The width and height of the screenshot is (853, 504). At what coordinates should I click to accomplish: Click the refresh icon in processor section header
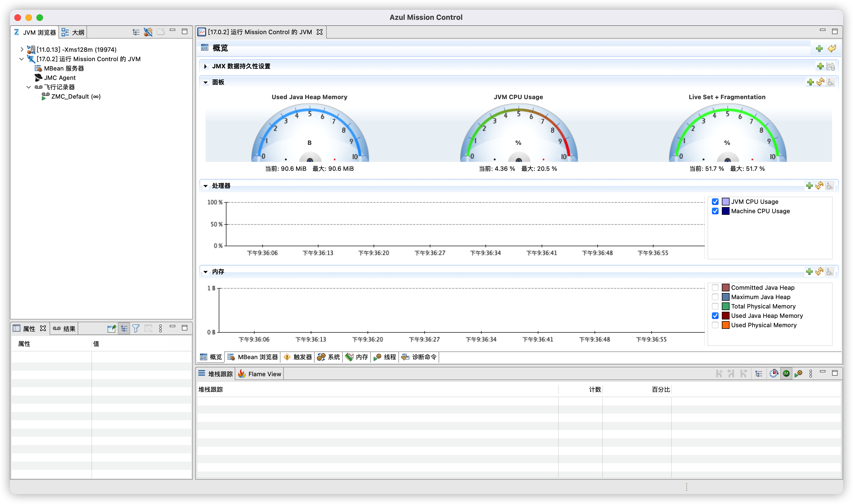pyautogui.click(x=819, y=185)
